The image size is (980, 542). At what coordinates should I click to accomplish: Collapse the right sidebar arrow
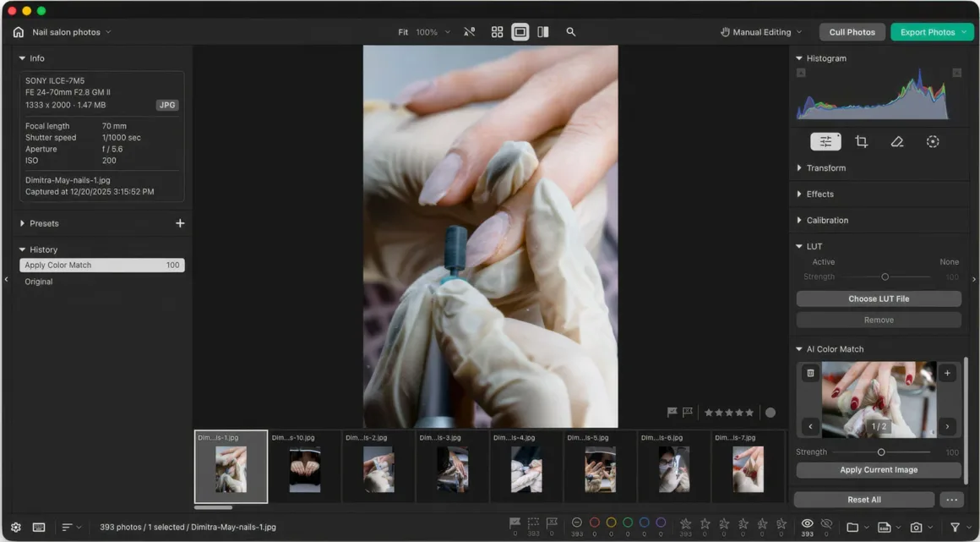974,279
